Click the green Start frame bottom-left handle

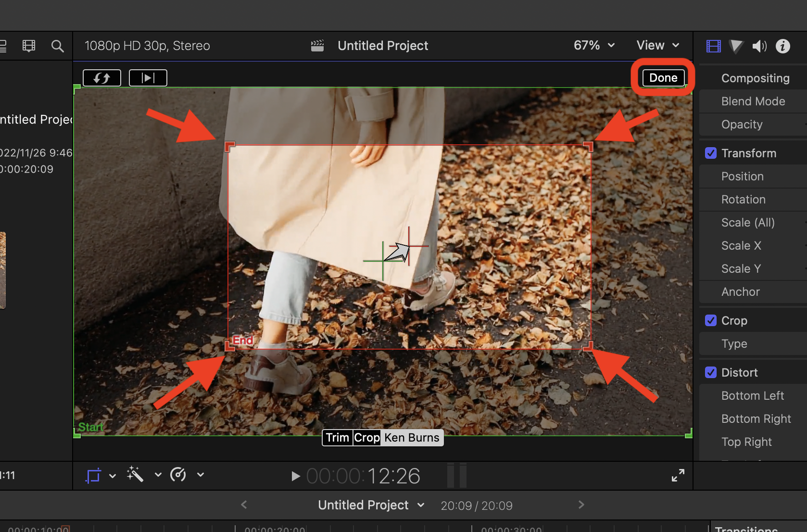(77, 434)
